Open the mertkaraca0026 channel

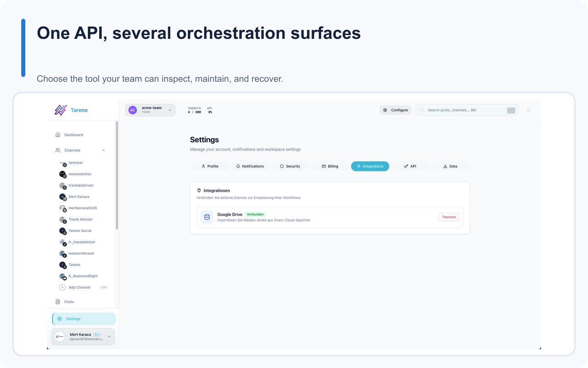(82, 208)
